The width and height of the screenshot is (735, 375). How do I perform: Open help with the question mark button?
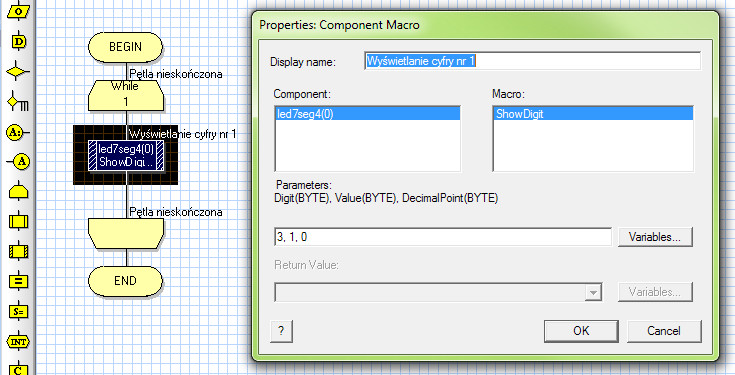pos(281,331)
